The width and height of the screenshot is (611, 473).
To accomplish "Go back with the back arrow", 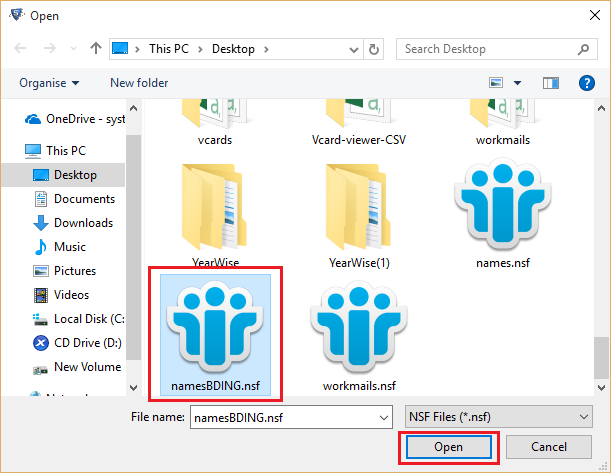I will coord(20,49).
